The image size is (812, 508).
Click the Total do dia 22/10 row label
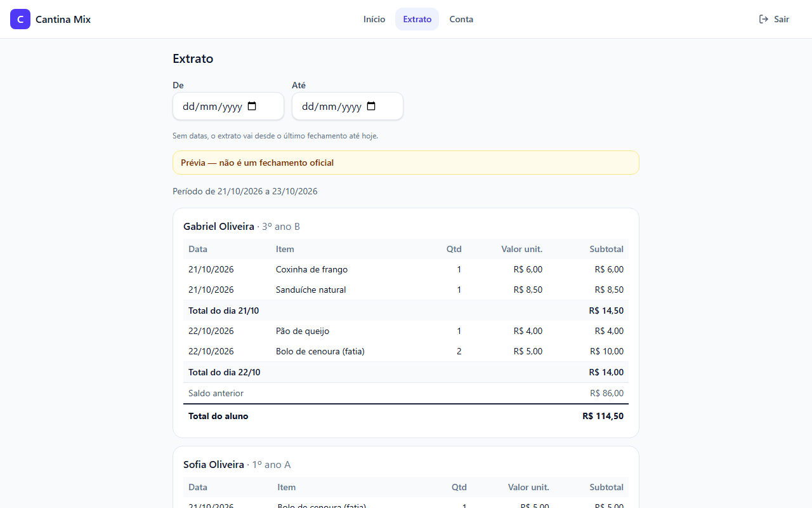224,372
